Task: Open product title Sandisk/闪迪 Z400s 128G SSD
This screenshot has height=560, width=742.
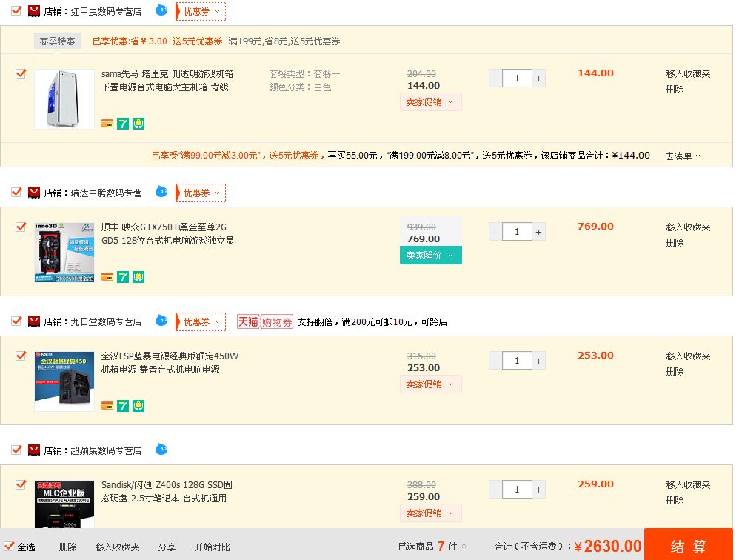Action: coord(167,491)
